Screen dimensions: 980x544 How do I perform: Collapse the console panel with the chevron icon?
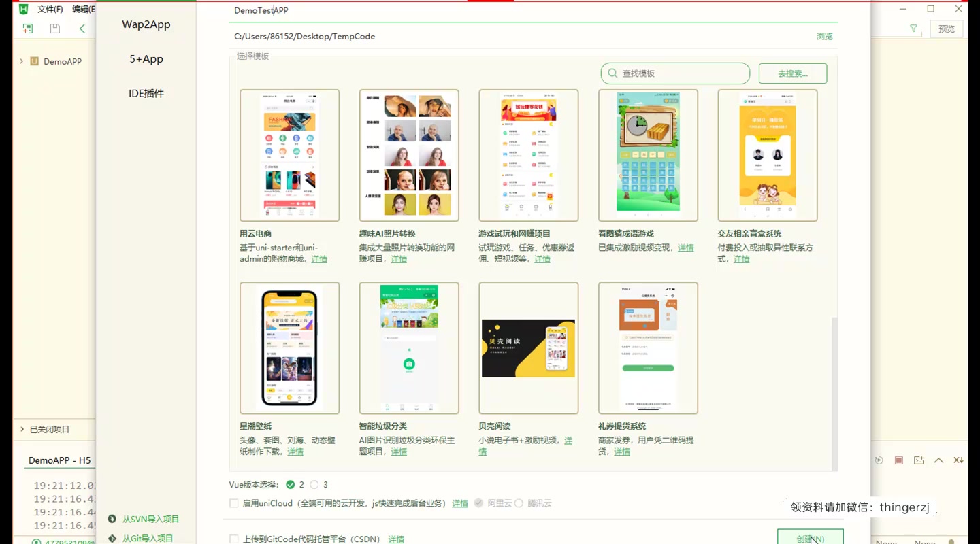pos(938,459)
